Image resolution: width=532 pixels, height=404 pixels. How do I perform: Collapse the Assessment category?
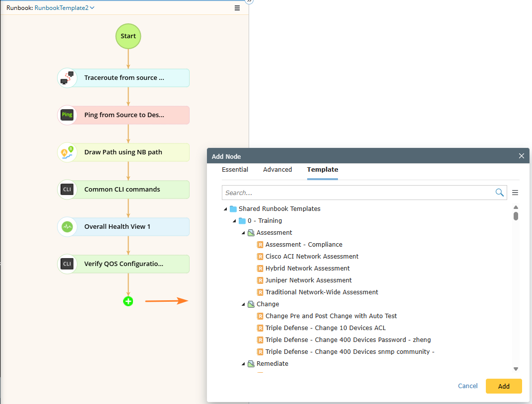click(244, 233)
